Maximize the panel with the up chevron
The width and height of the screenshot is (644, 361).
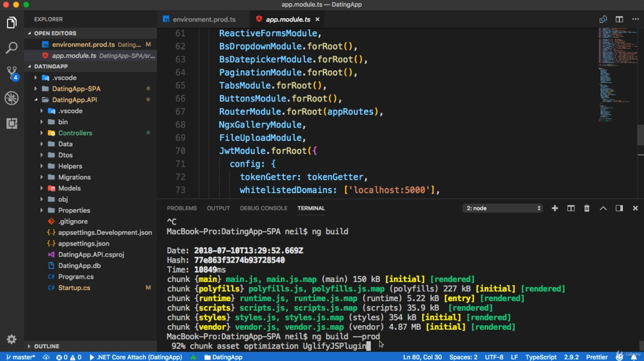[x=603, y=208]
